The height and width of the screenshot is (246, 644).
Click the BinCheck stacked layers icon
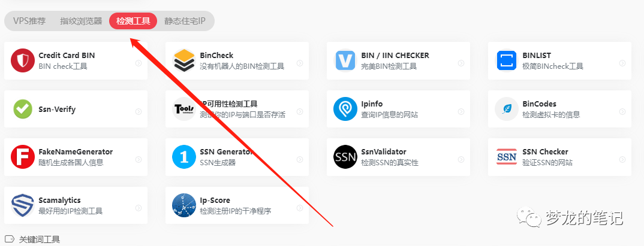point(184,60)
